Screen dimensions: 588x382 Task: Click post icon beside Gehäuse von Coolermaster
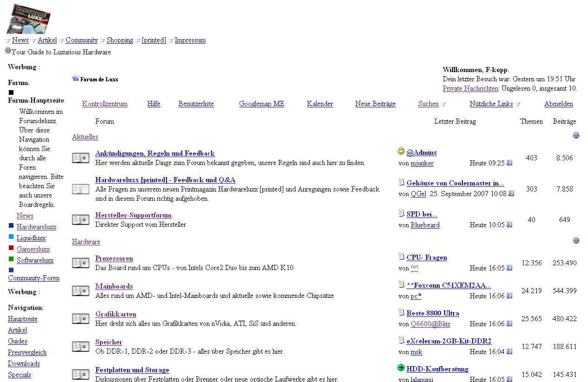click(x=401, y=182)
